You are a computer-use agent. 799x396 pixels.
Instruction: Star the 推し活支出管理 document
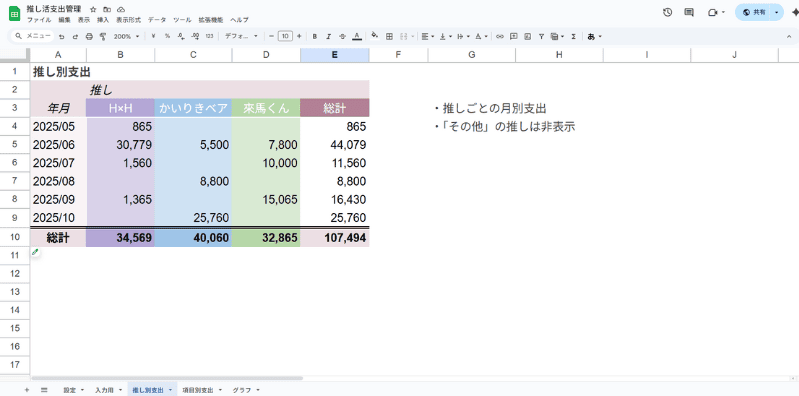point(93,10)
